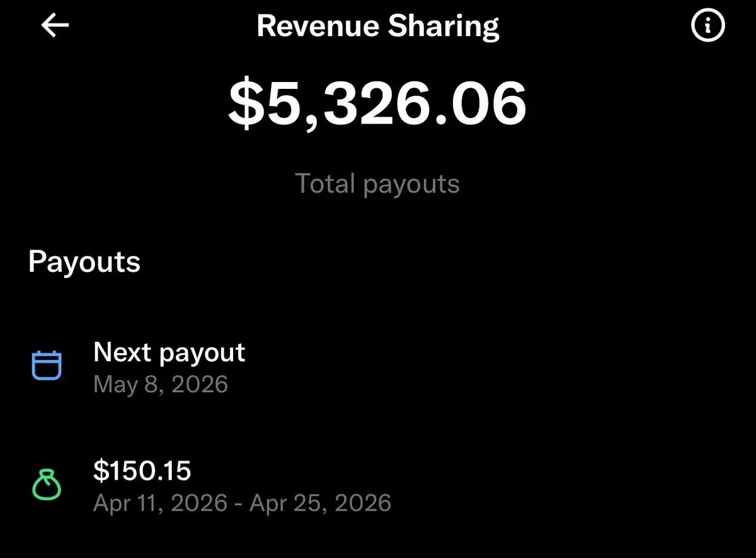The image size is (756, 558).
Task: Click the blue calendar icon
Action: (47, 365)
